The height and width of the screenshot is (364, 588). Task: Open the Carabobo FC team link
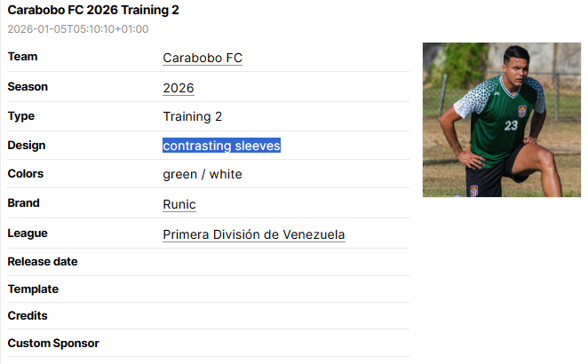203,58
